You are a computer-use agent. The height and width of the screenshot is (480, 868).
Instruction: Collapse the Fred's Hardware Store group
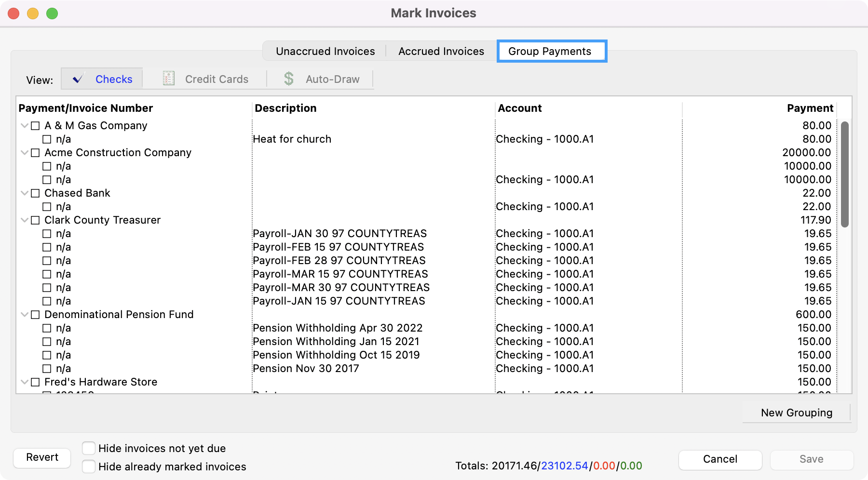pos(24,382)
